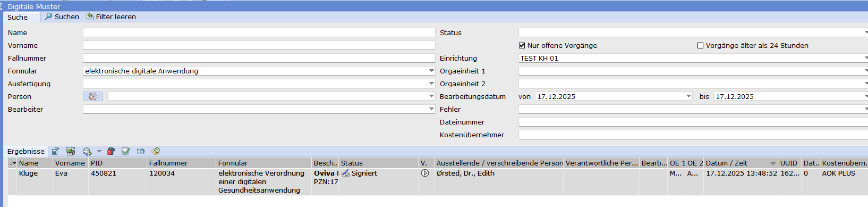Click the Filter leeren button
Viewport: 868px width, 207px height.
[x=111, y=17]
